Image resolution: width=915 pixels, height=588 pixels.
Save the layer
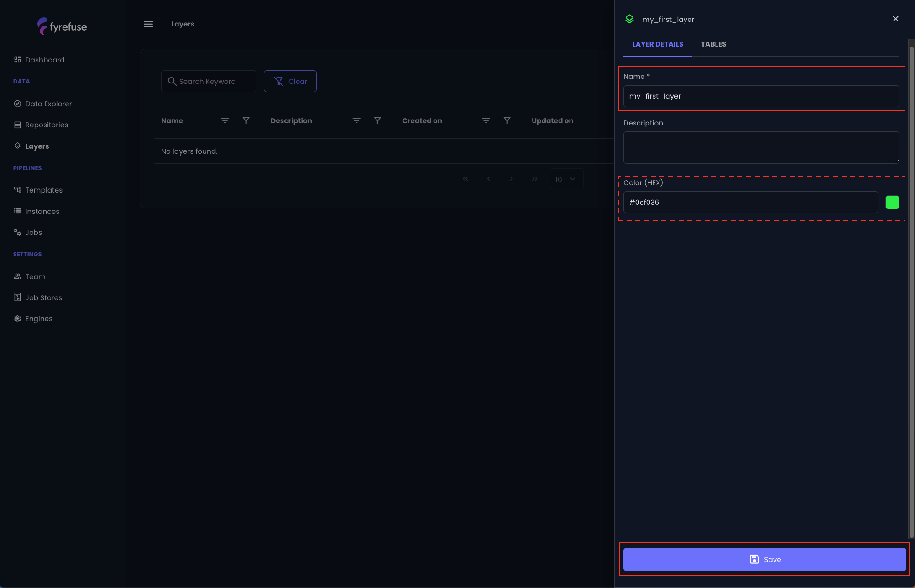point(765,559)
